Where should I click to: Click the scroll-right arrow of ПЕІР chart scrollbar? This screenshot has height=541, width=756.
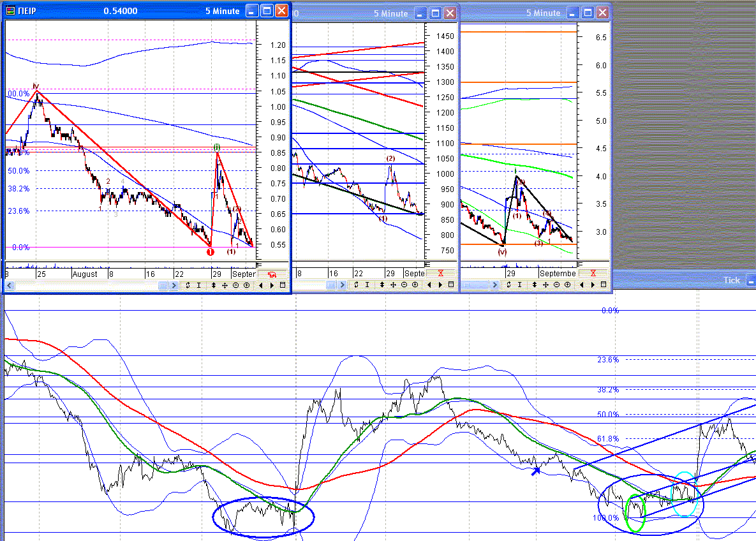pos(174,285)
